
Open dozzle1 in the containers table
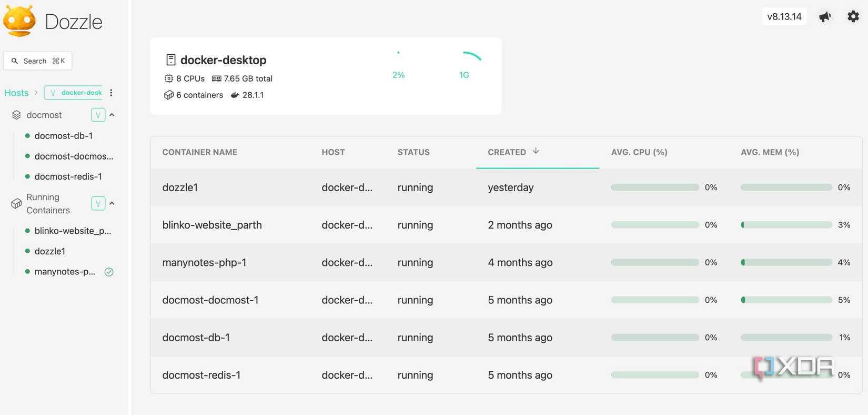click(x=180, y=187)
